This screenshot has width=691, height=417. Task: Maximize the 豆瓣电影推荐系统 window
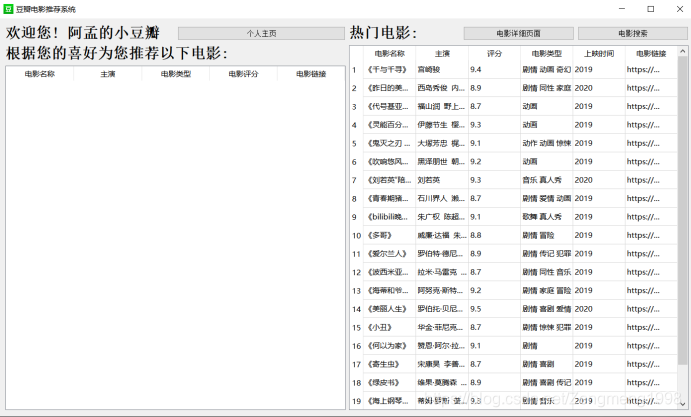[650, 9]
